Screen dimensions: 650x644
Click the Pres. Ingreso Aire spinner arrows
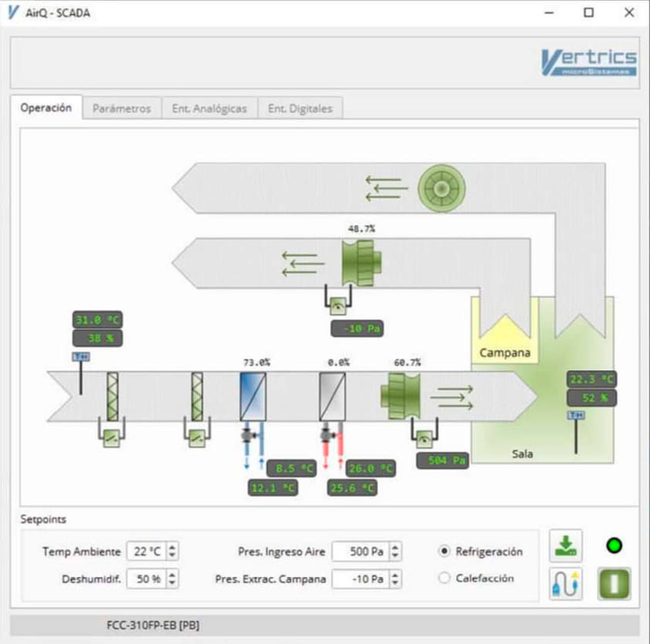pos(395,552)
